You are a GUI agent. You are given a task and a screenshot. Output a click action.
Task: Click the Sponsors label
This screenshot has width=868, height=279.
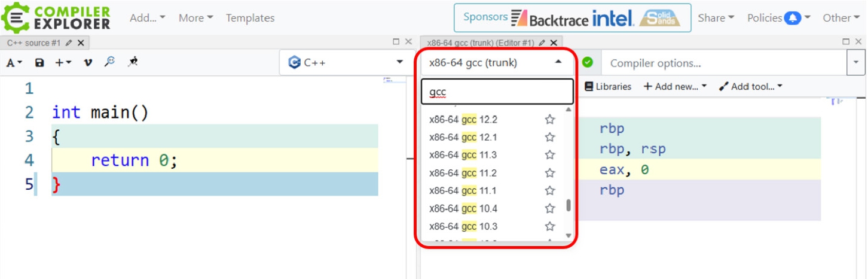point(485,17)
